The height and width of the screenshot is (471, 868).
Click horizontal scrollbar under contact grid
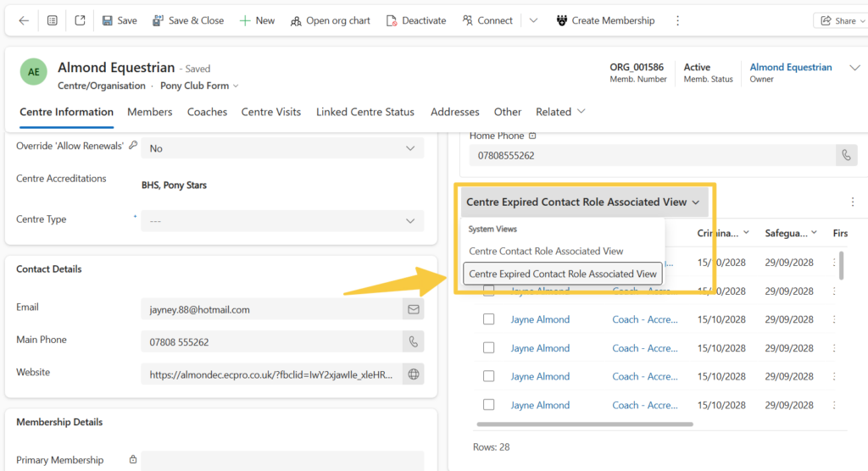pyautogui.click(x=585, y=424)
